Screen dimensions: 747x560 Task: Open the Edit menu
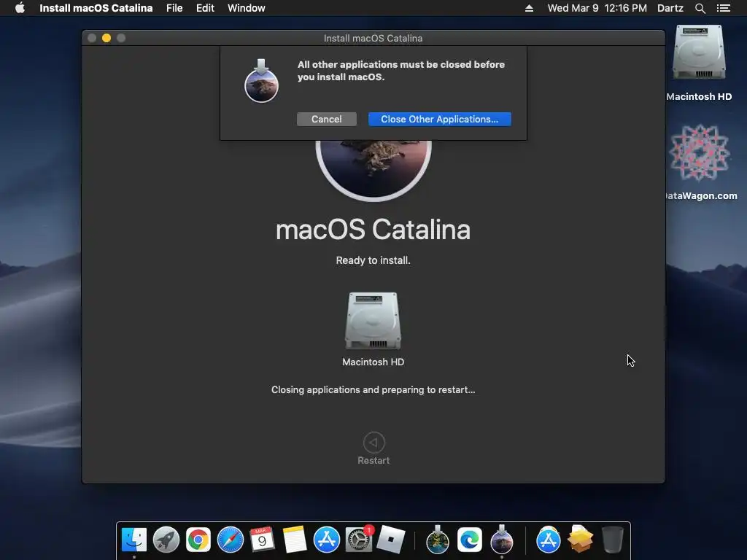coord(205,8)
